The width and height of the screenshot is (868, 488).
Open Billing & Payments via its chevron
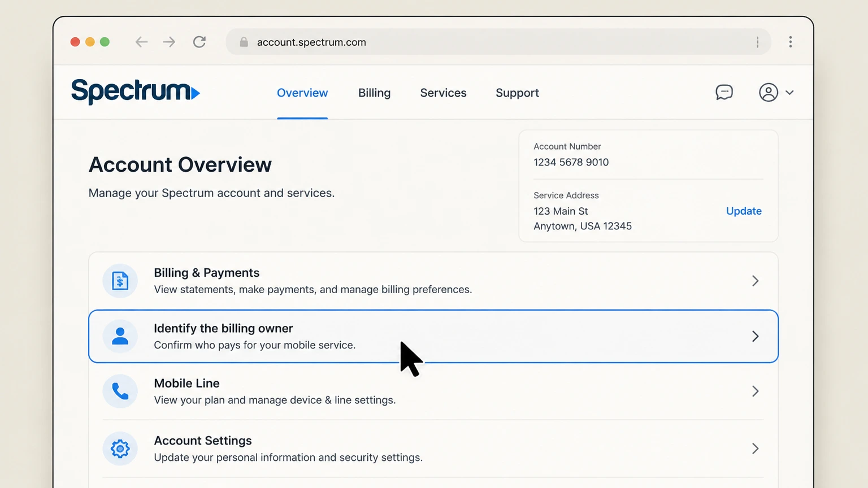pyautogui.click(x=756, y=281)
